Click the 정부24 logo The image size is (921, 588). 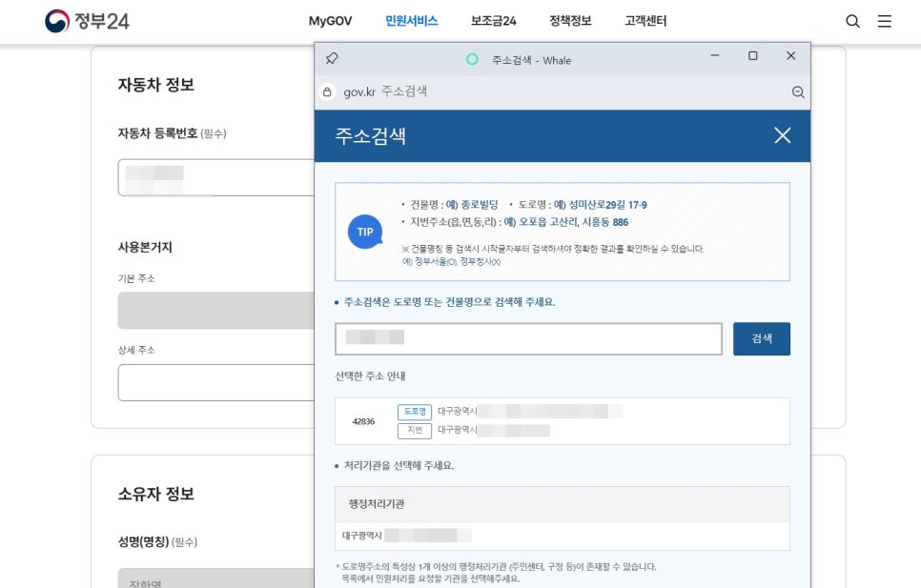(87, 21)
